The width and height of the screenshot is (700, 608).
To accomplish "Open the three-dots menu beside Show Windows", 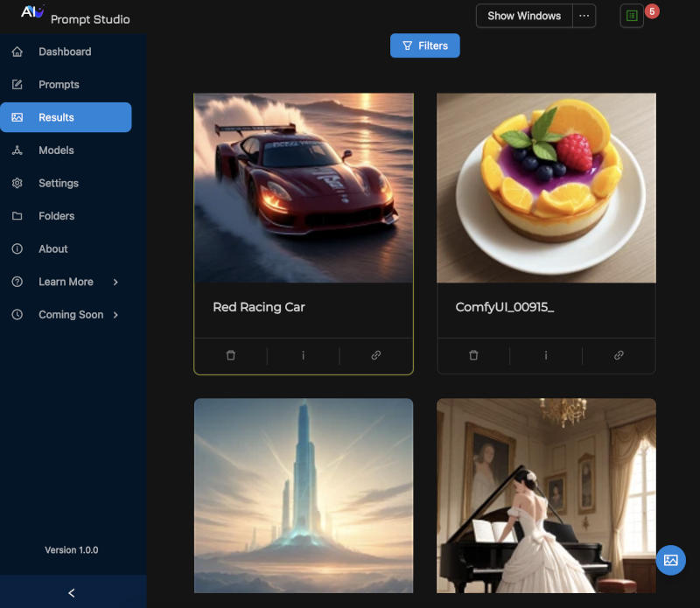I will (584, 16).
